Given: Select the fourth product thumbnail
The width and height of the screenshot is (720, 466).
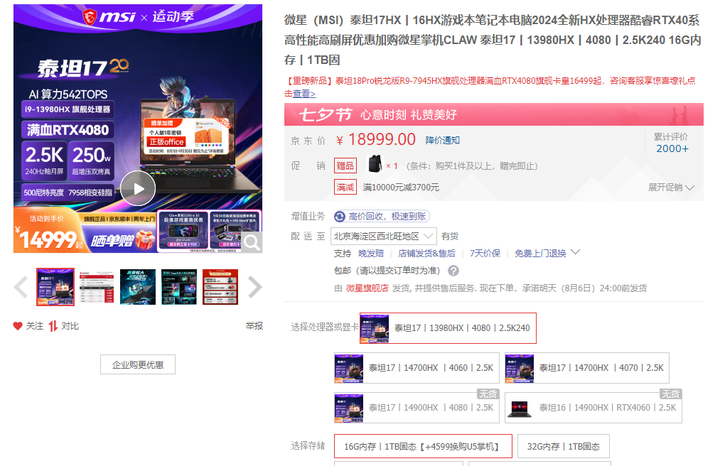Looking at the screenshot, I should pyautogui.click(x=179, y=287).
